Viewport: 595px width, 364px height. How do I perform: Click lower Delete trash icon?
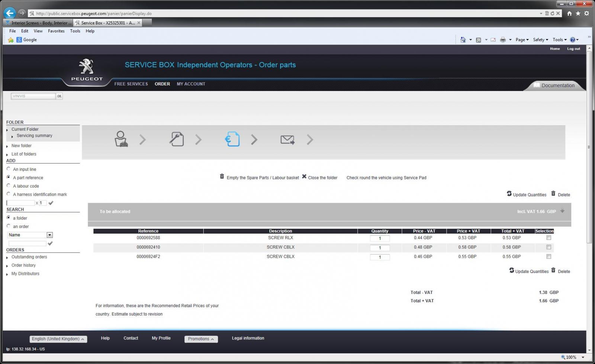coord(553,270)
